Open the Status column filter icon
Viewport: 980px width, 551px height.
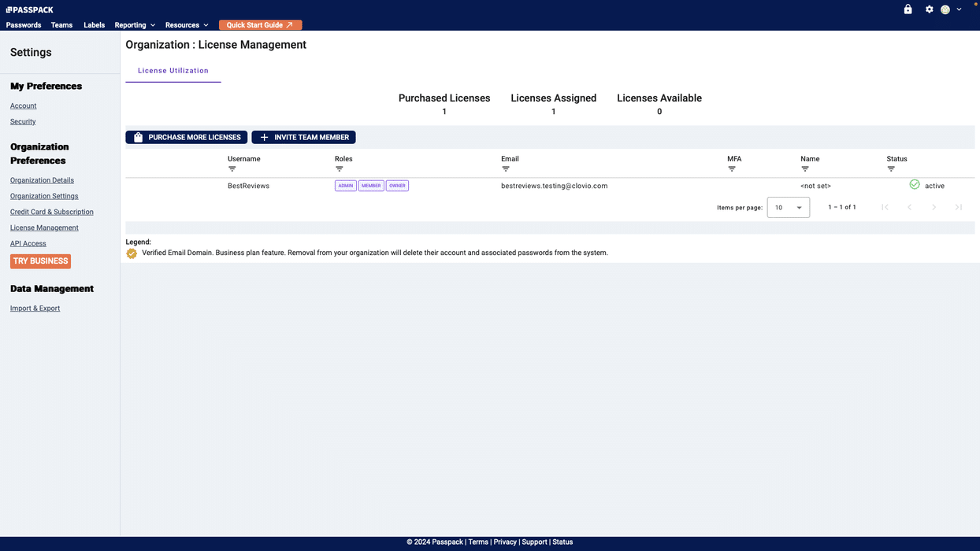click(x=891, y=169)
